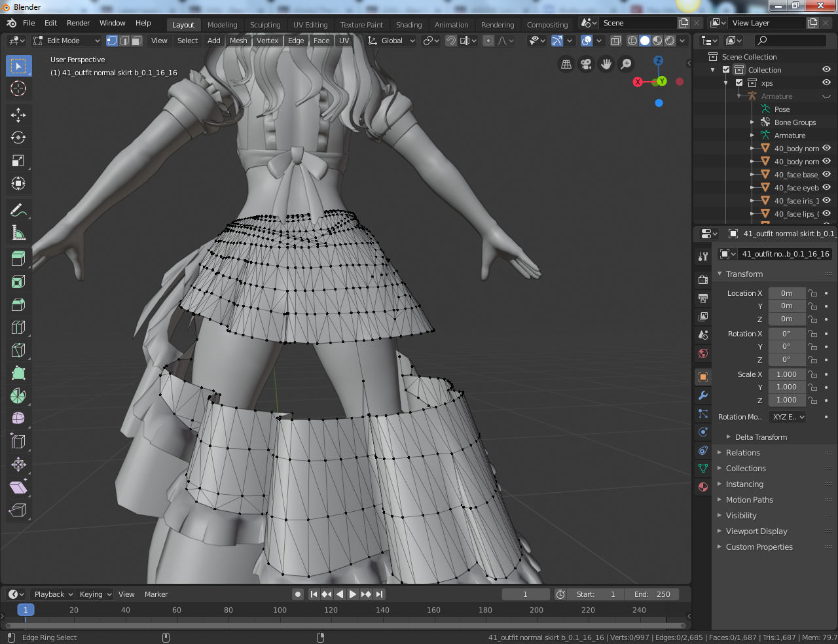Open the Shading workspace tab
The width and height of the screenshot is (838, 644).
409,25
